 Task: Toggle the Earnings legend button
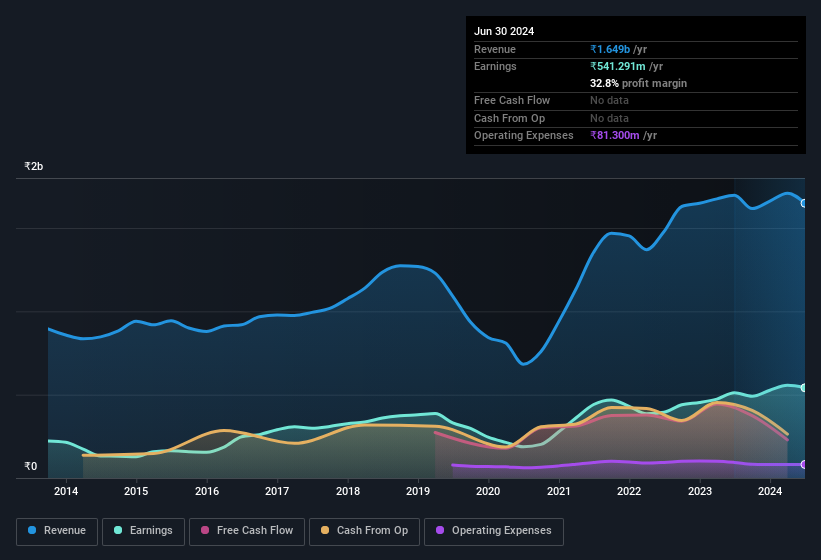pyautogui.click(x=143, y=532)
